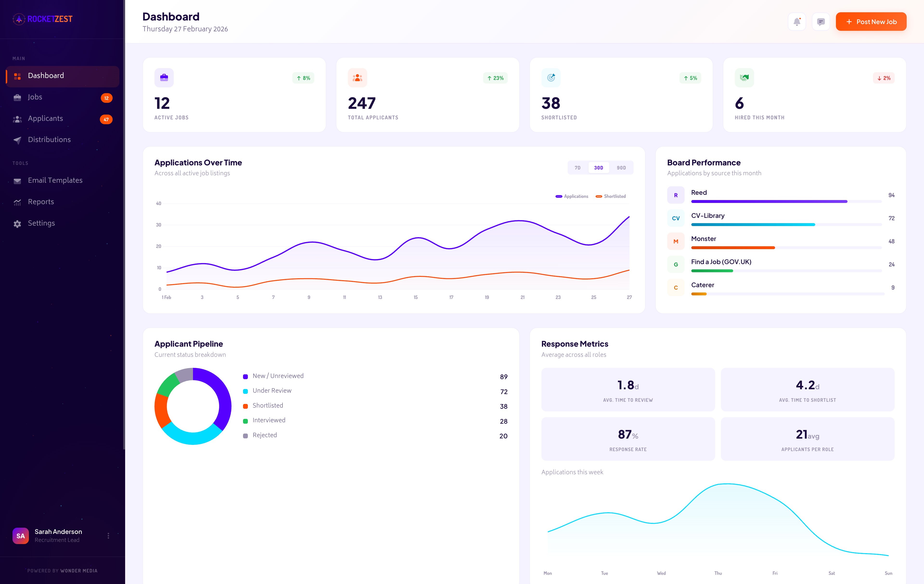Open the messages chat icon
Screen dimensions: 924x584
pos(821,22)
